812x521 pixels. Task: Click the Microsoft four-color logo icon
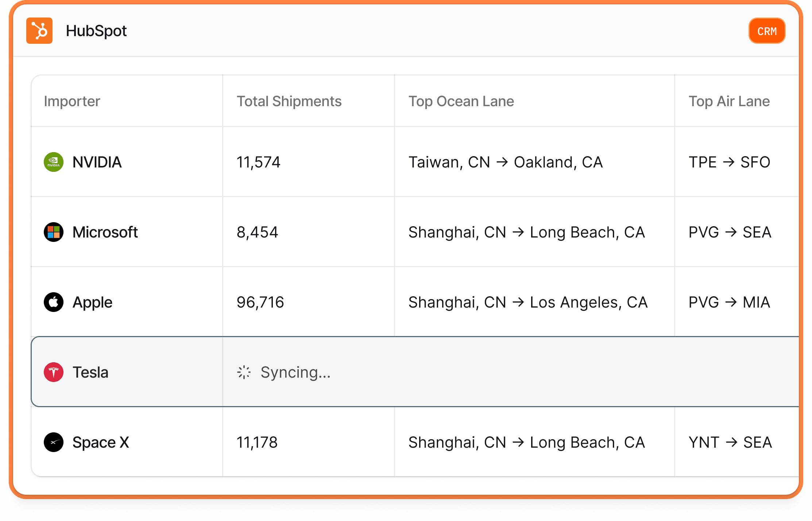(x=54, y=232)
